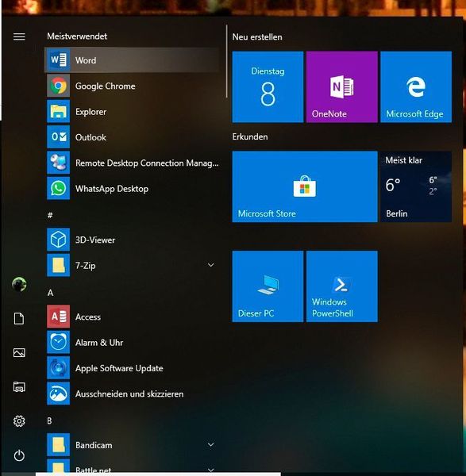Click the Bandicam folder icon
The width and height of the screenshot is (466, 476).
pyautogui.click(x=58, y=445)
